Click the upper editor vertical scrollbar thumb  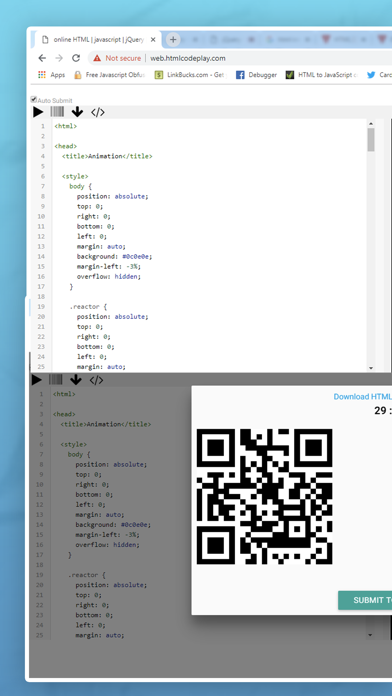371,140
